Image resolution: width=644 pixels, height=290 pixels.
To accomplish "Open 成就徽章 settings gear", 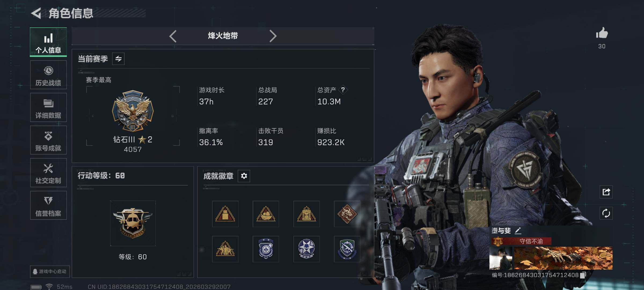I will pyautogui.click(x=244, y=176).
